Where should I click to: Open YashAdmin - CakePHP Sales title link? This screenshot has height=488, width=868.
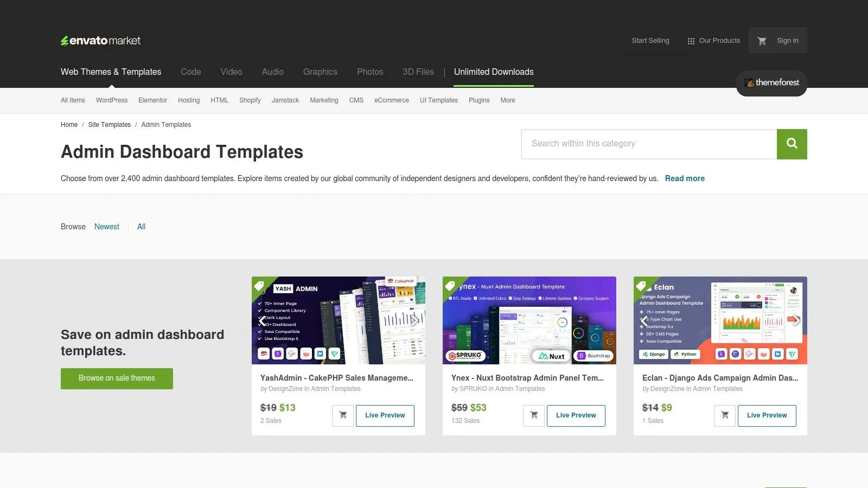point(337,378)
